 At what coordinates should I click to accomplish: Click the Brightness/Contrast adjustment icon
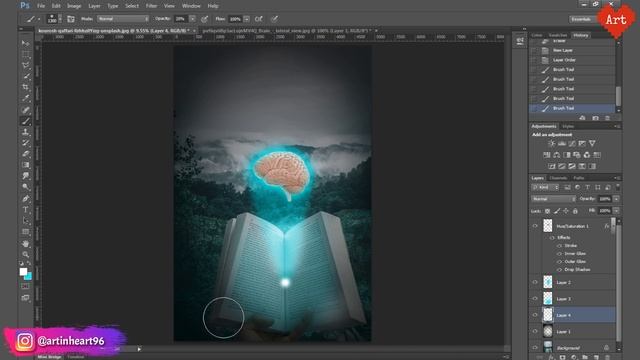pyautogui.click(x=551, y=143)
